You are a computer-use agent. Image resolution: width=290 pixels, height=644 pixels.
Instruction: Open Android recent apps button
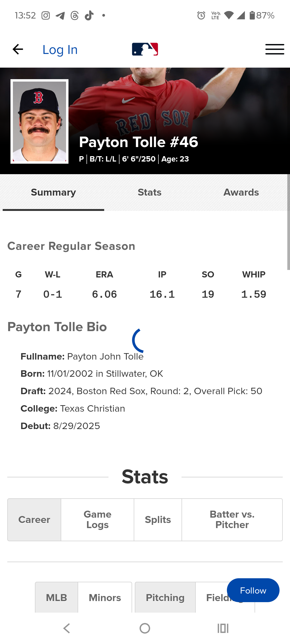pos(223,628)
